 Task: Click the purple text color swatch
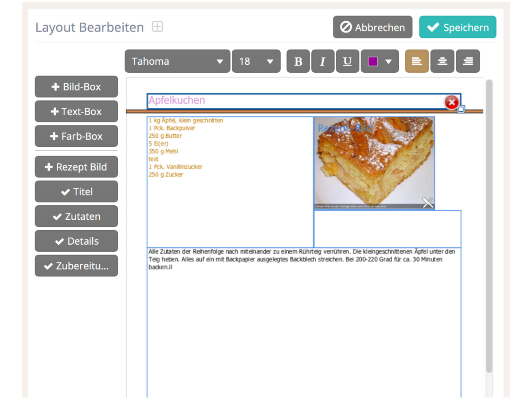[372, 61]
